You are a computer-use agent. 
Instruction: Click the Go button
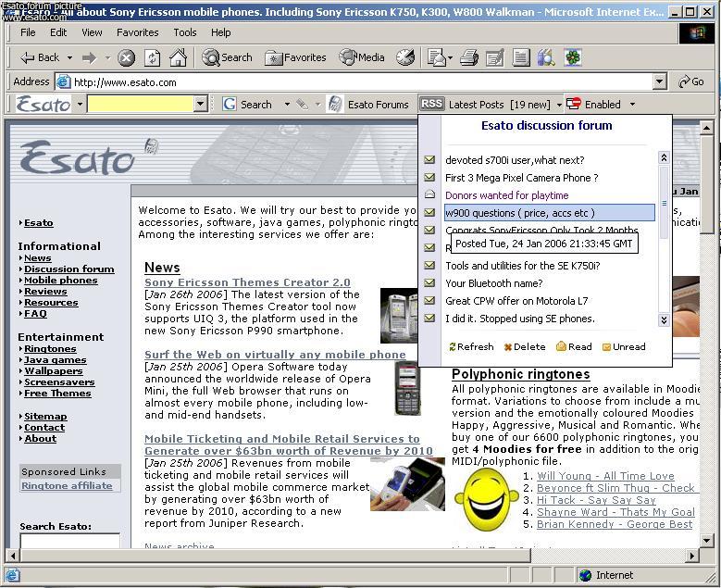click(x=692, y=81)
